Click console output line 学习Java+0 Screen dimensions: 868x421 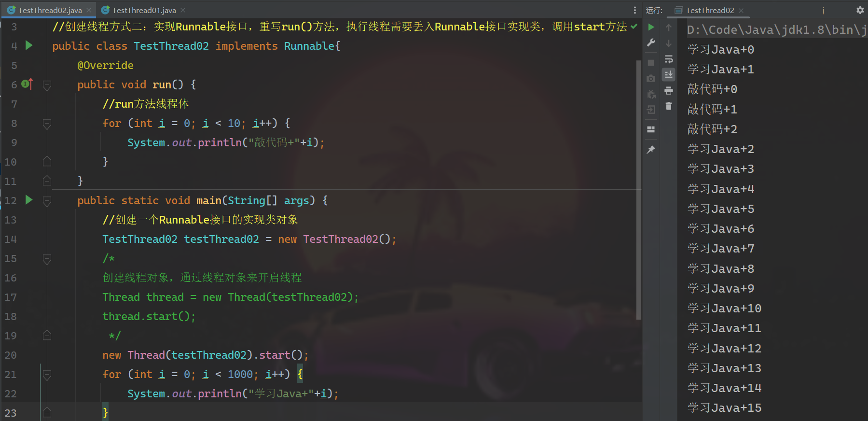720,50
